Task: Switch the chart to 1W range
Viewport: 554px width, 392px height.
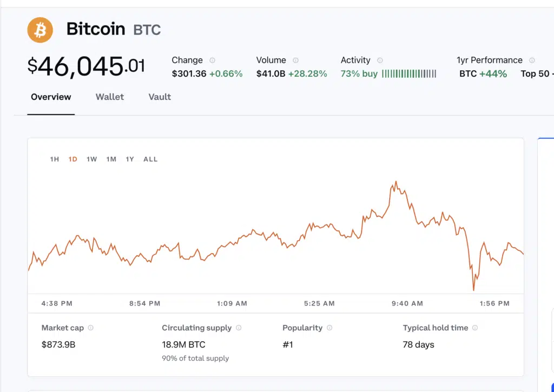Action: click(x=91, y=159)
